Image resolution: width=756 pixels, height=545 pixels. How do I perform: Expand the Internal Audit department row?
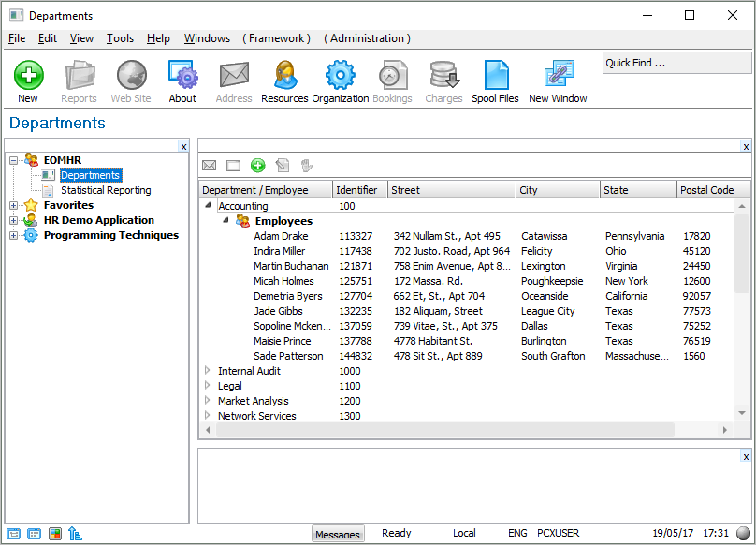pos(208,371)
